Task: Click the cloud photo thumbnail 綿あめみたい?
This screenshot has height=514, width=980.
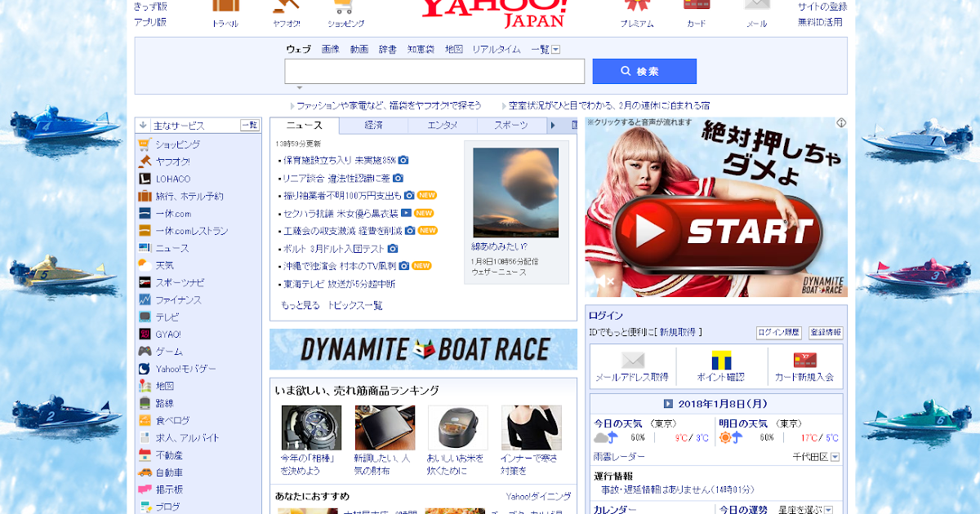Action: pyautogui.click(x=515, y=193)
